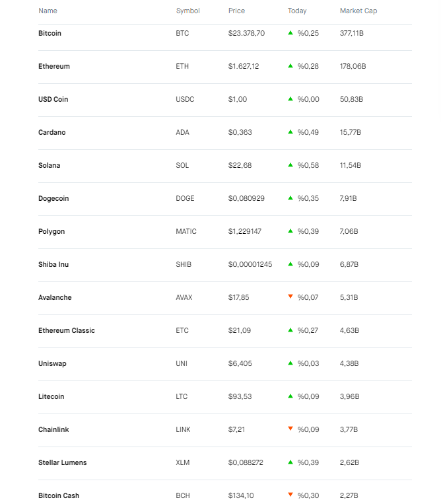Viewport: 441px width, 504px height.
Task: Click Stellar Lumens' green up arrow
Action: coord(290,462)
